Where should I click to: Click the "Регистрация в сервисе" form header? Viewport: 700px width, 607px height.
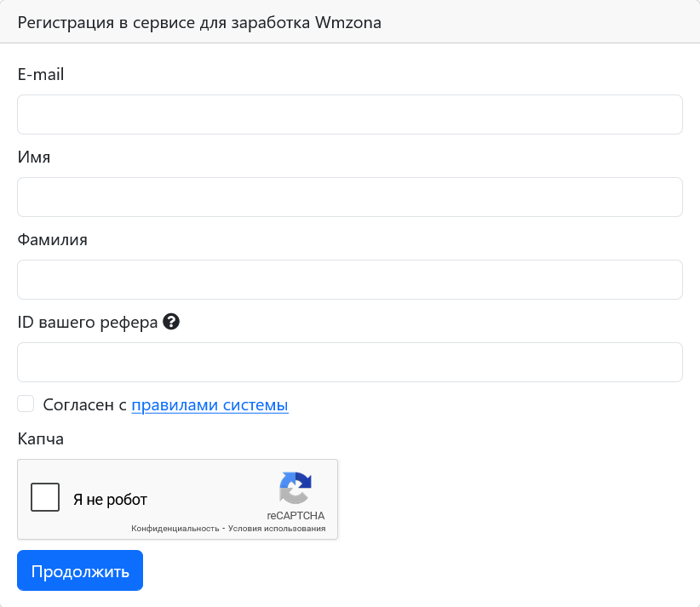(x=199, y=23)
